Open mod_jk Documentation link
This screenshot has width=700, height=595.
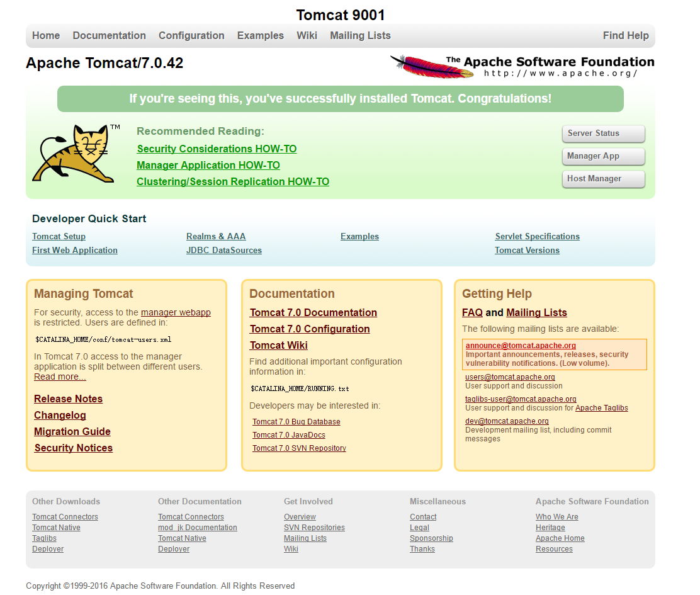[x=197, y=528]
